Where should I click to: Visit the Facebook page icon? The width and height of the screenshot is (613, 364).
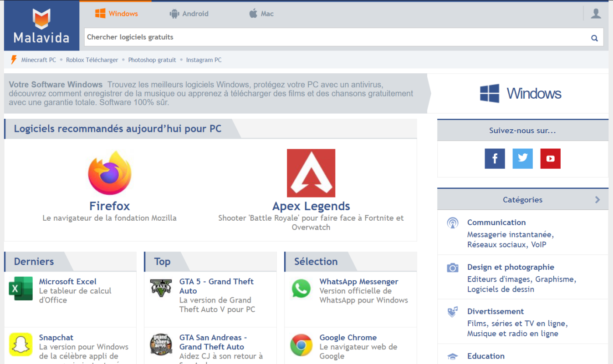point(495,159)
